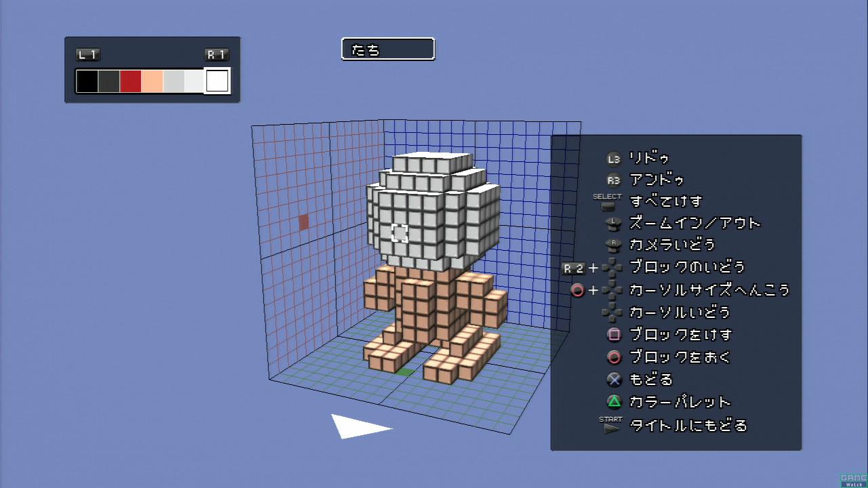Pick the red color swatch
868x488 pixels.
point(130,81)
